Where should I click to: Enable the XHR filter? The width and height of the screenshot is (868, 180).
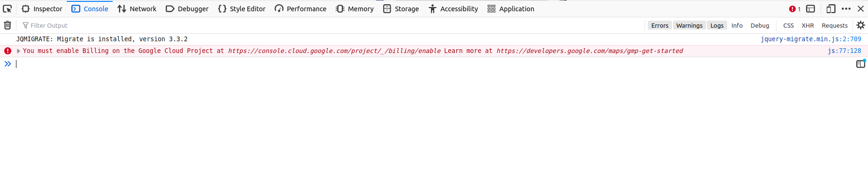807,25
